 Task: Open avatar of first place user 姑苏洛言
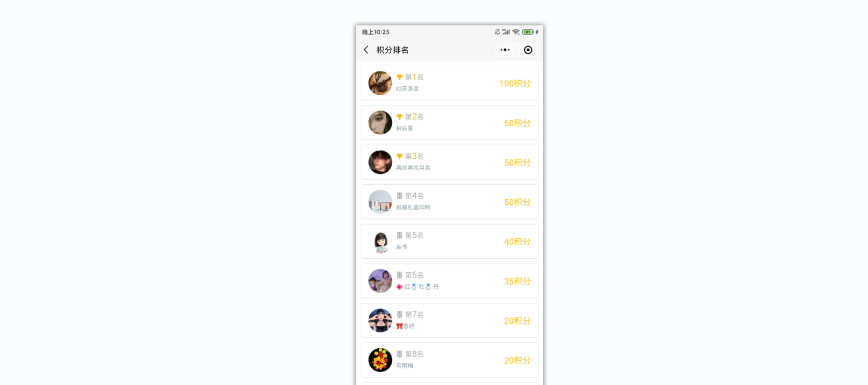[380, 83]
